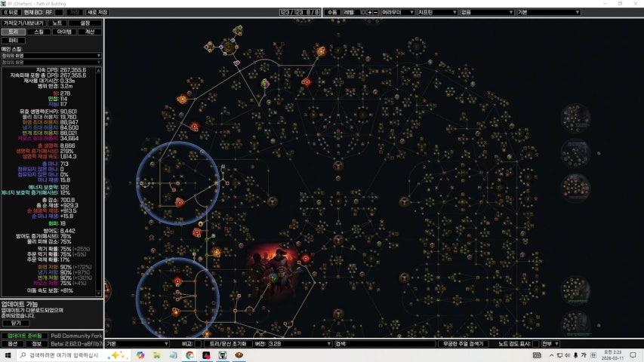Image resolution: width=644 pixels, height=362 pixels.
Task: Click the jewel socket left of the tree center
Action: (273, 201)
